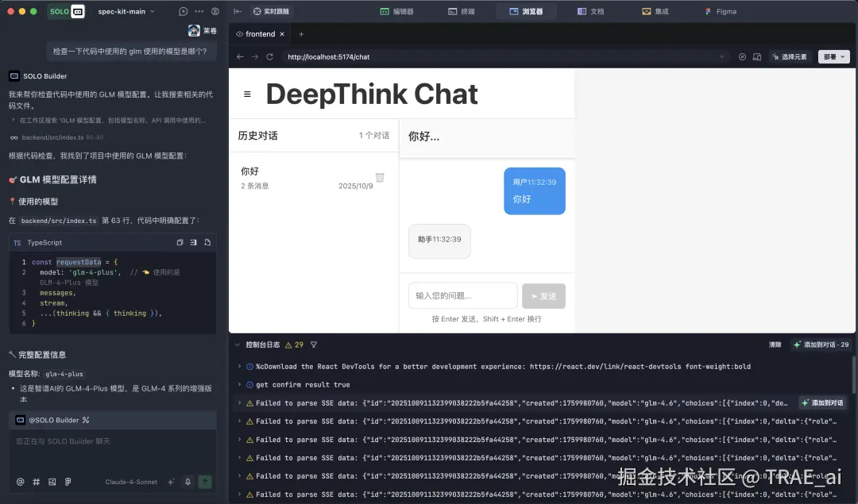Open the spec-kit-main project dropdown
858x504 pixels.
[126, 11]
